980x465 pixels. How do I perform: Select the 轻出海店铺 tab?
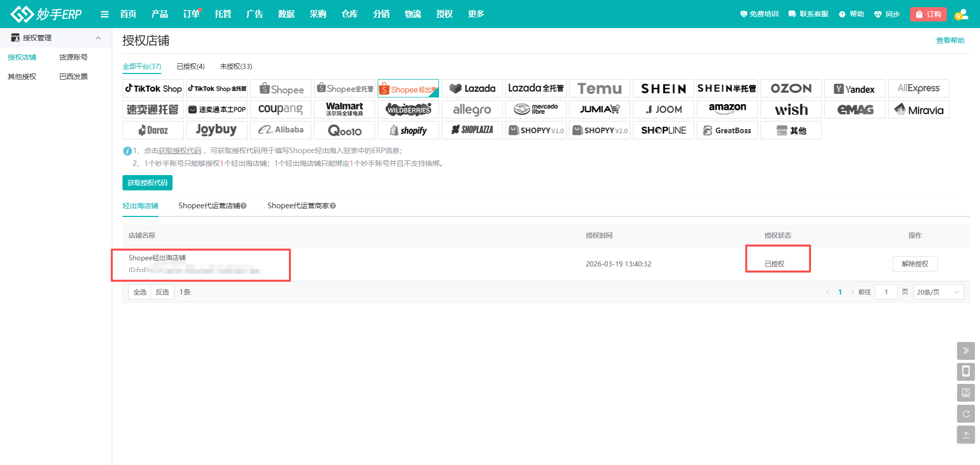point(140,206)
